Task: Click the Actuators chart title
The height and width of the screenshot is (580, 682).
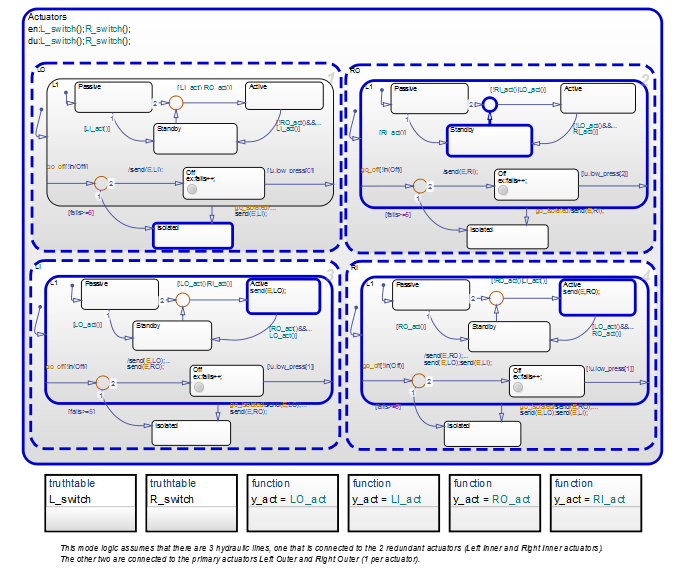Action: coord(47,17)
